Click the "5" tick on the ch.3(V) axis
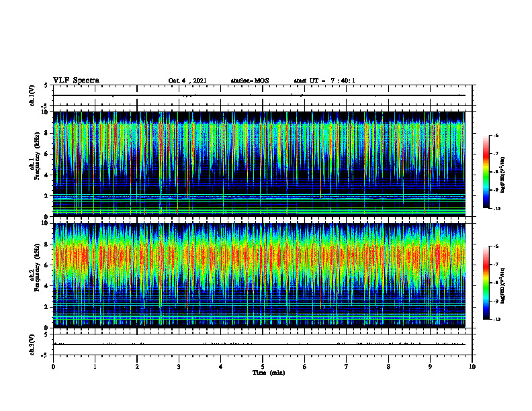 tap(46, 334)
